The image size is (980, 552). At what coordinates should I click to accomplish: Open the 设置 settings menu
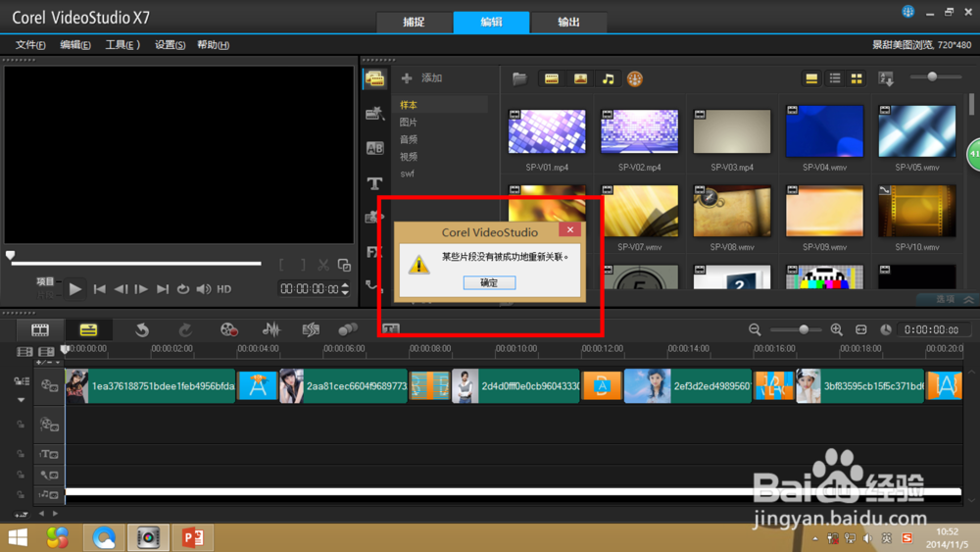pyautogui.click(x=170, y=45)
